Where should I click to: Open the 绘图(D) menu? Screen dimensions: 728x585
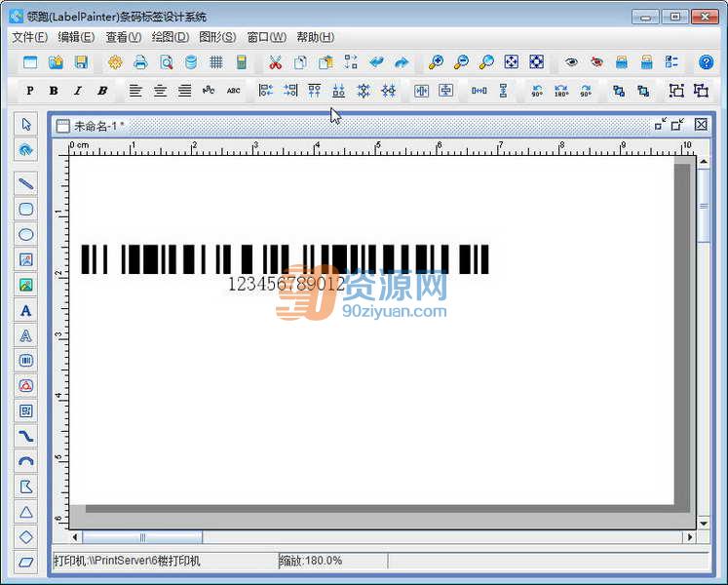click(x=171, y=37)
